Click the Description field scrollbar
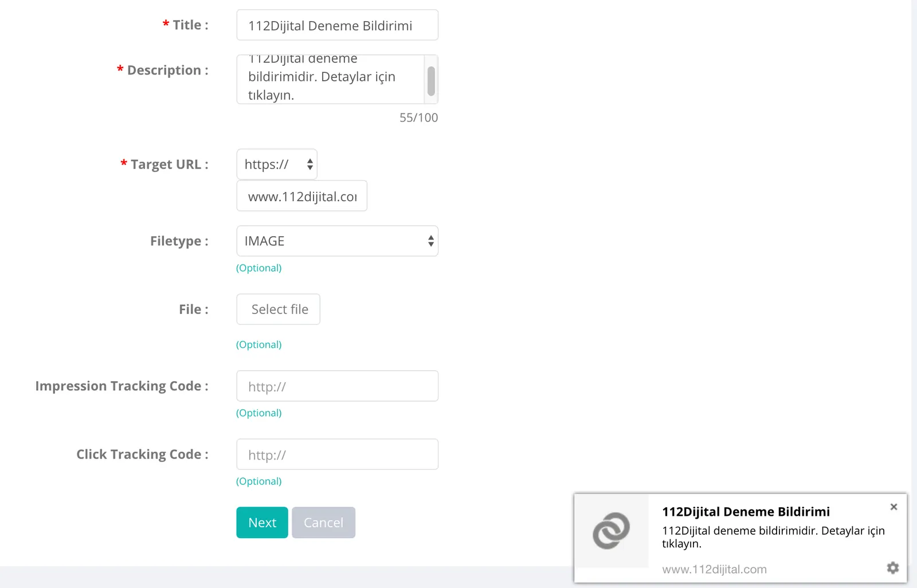The image size is (917, 588). tap(431, 80)
